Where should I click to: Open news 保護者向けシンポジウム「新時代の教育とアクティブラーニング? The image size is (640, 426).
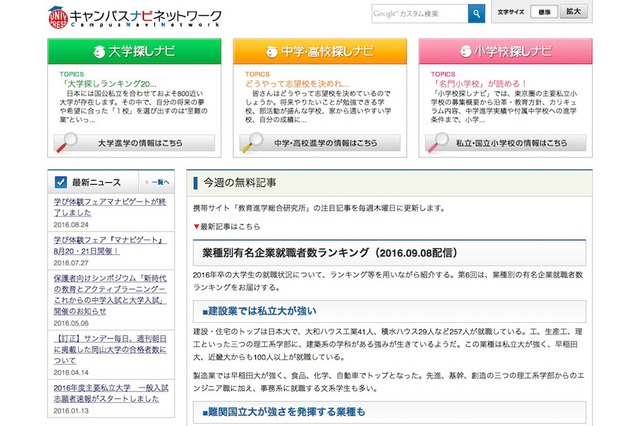point(110,295)
